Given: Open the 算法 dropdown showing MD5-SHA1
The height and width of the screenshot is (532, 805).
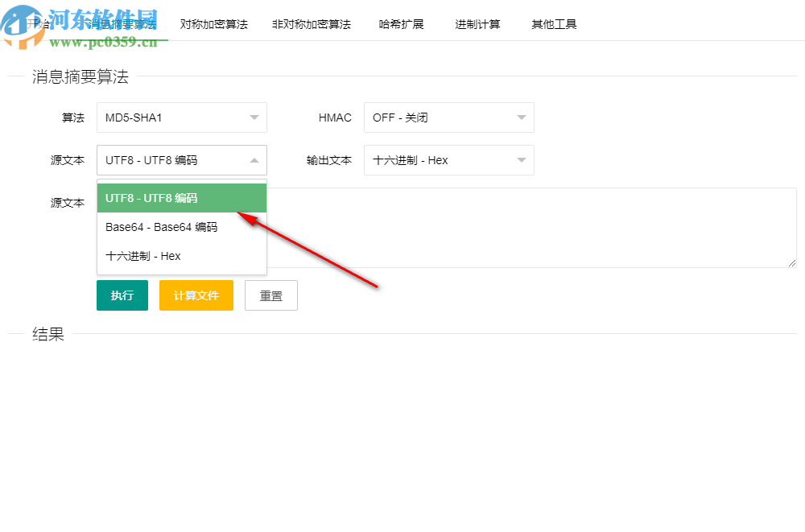Looking at the screenshot, I should click(x=181, y=118).
